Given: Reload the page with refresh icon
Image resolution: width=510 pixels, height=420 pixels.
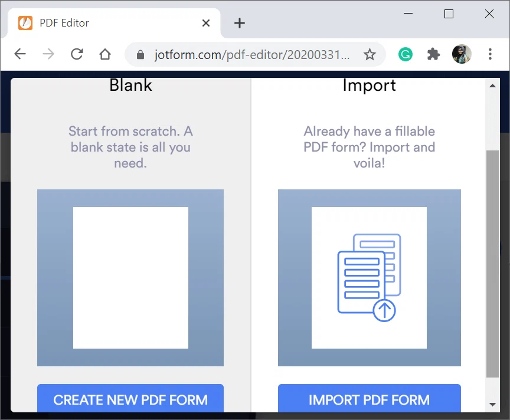Looking at the screenshot, I should 77,54.
